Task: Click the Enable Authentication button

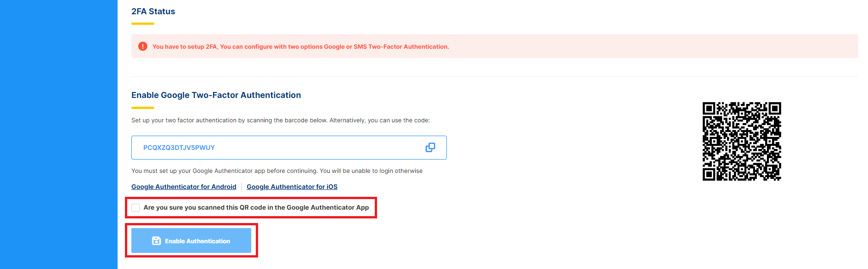Action: coord(191,240)
